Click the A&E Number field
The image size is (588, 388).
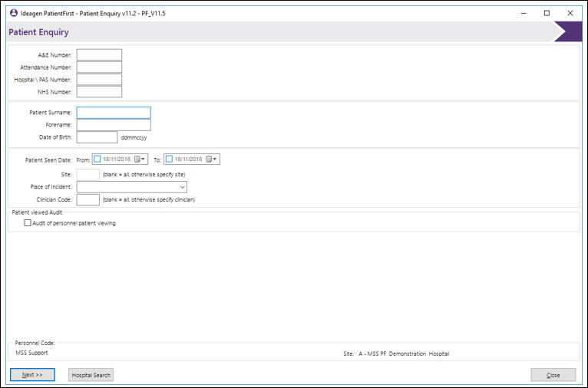(x=99, y=54)
